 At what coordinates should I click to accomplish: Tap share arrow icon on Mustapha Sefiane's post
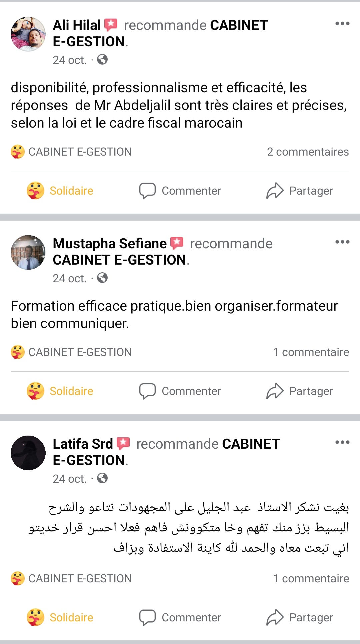275,391
